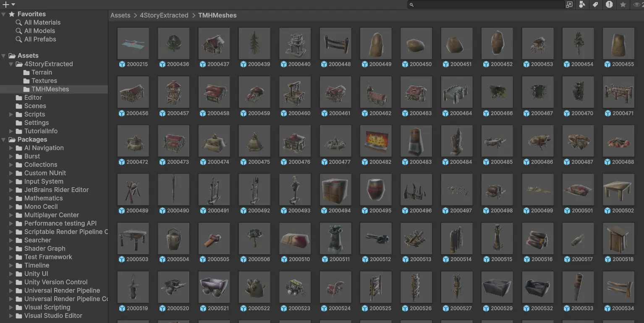Expand the Universal Render Pipeline package arrow

click(11, 291)
